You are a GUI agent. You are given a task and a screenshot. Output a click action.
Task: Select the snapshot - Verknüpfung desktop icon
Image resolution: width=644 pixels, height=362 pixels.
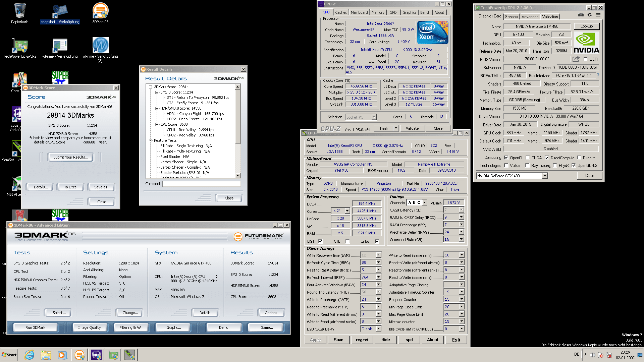[60, 13]
